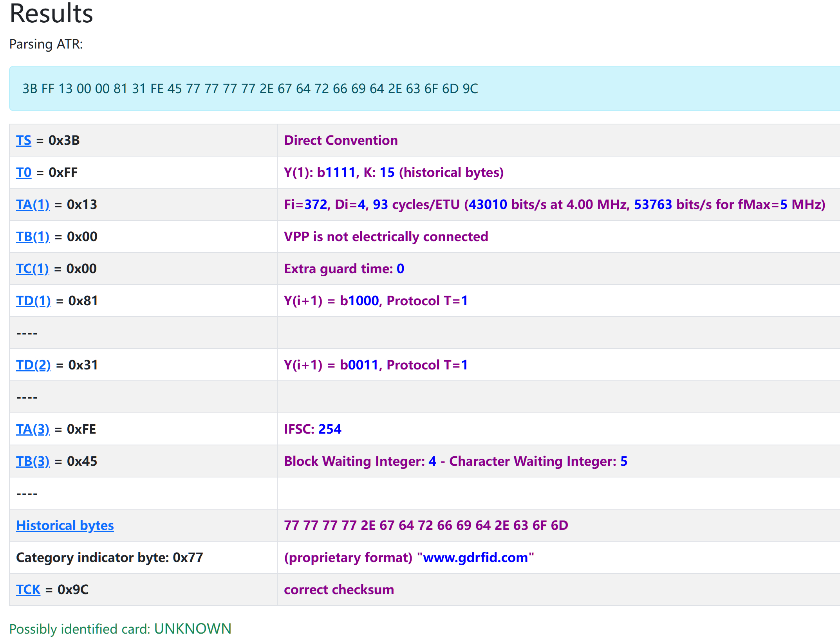Open the TS link
This screenshot has height=643, width=840.
(x=23, y=140)
